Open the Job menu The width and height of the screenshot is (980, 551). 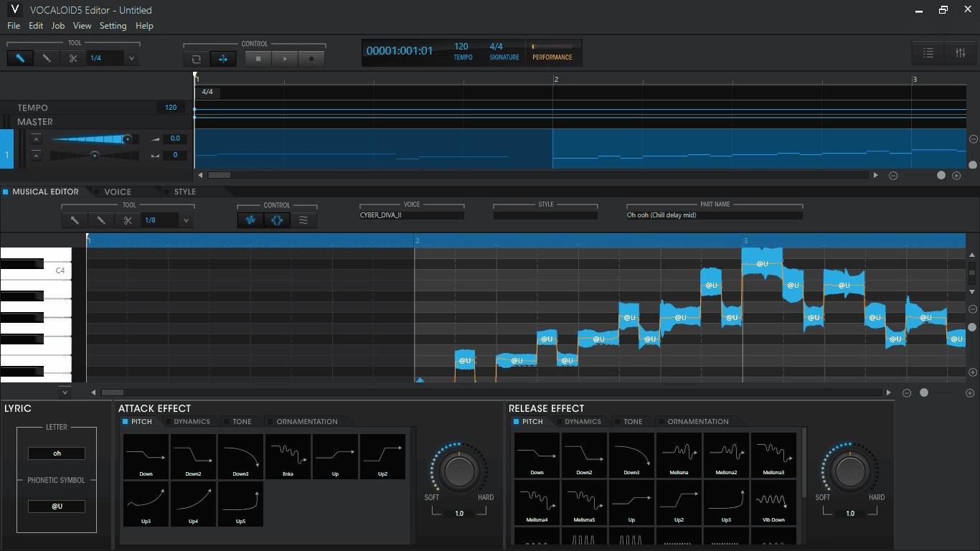click(58, 26)
